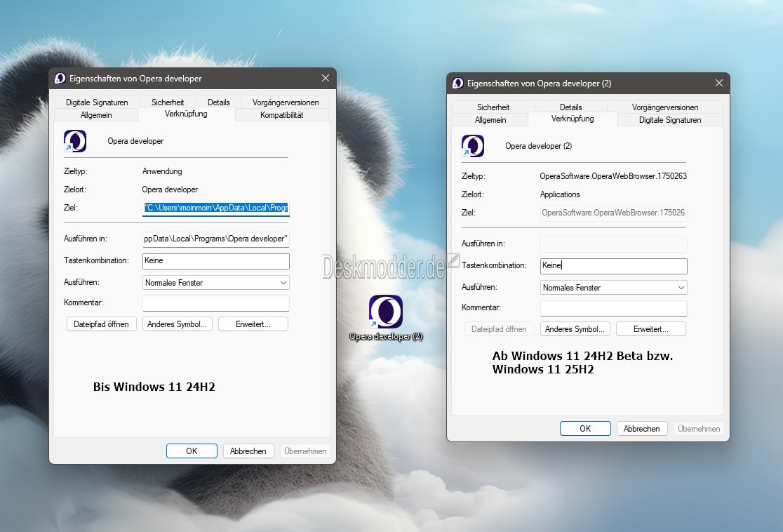Click 'Anderes Symbol...' in the left dialog

click(178, 324)
